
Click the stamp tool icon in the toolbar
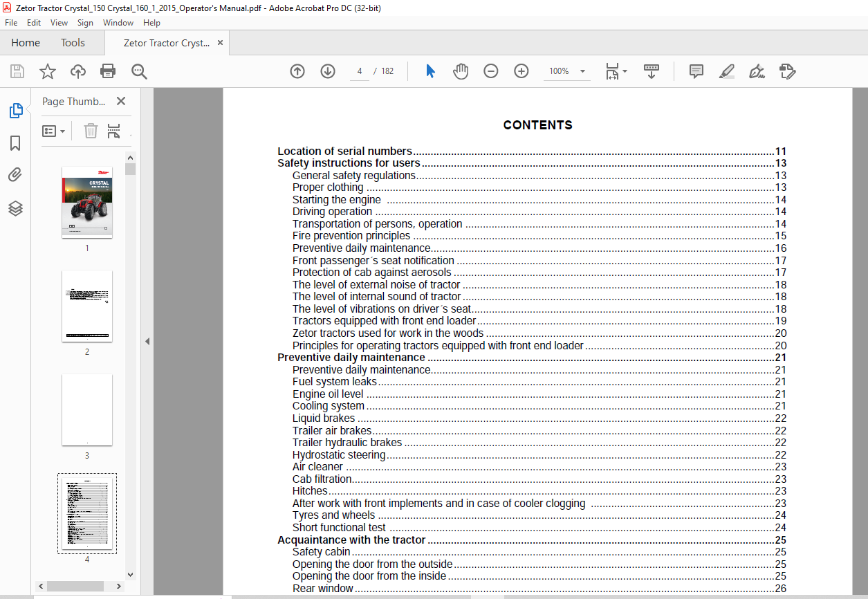click(787, 71)
